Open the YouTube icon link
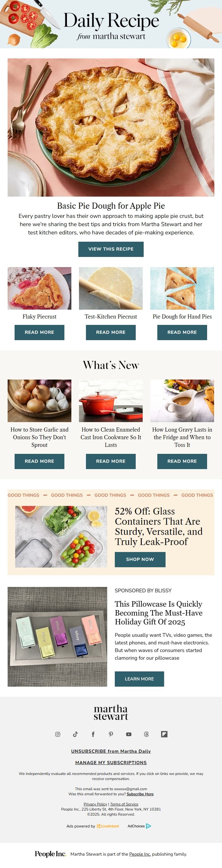The height and width of the screenshot is (868, 222). click(128, 734)
